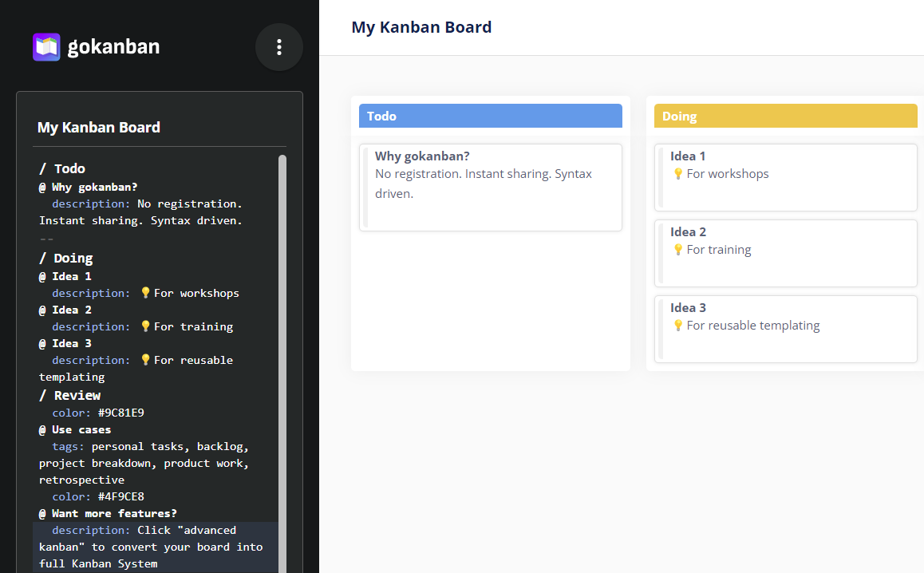The height and width of the screenshot is (573, 924).
Task: Click the 'color: #4F9CE8' editor line
Action: (98, 496)
